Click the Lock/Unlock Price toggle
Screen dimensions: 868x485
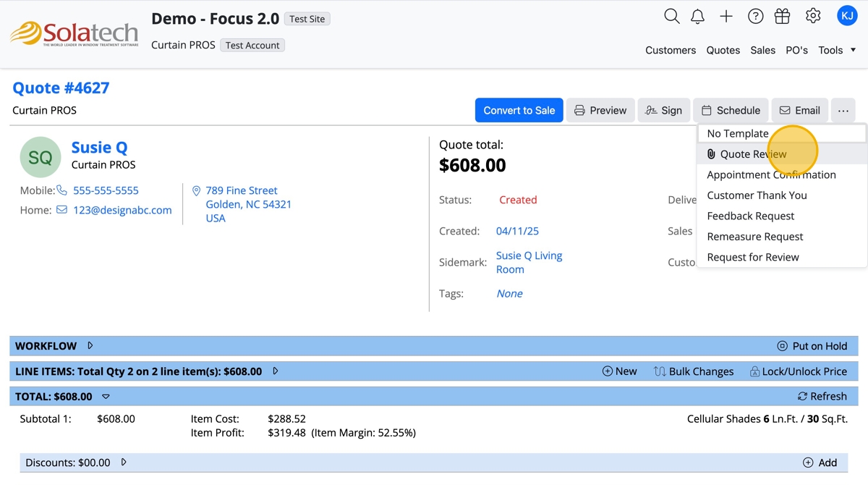pyautogui.click(x=798, y=371)
